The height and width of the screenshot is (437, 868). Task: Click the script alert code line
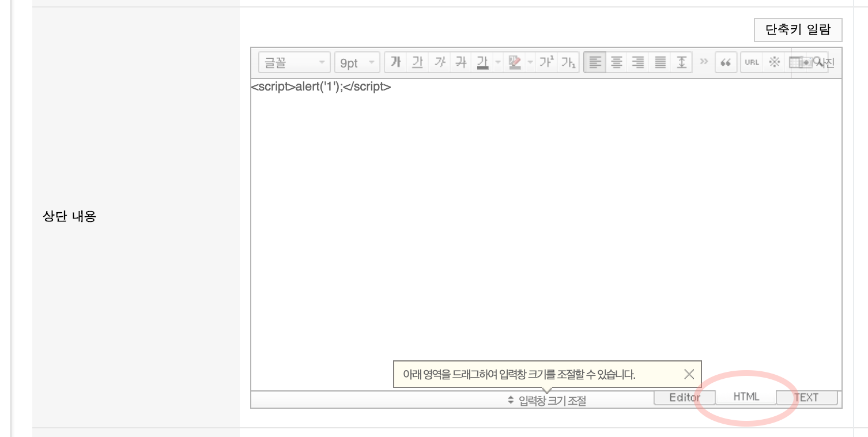point(321,88)
